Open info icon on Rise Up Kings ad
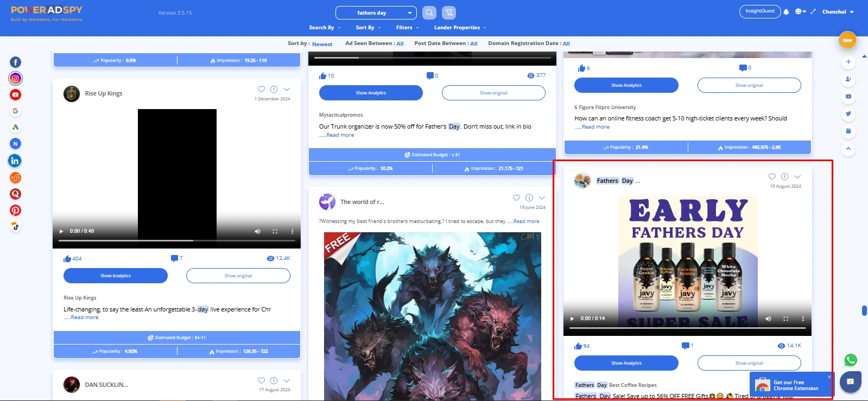Screen dimensions: 868x401 click(274, 89)
